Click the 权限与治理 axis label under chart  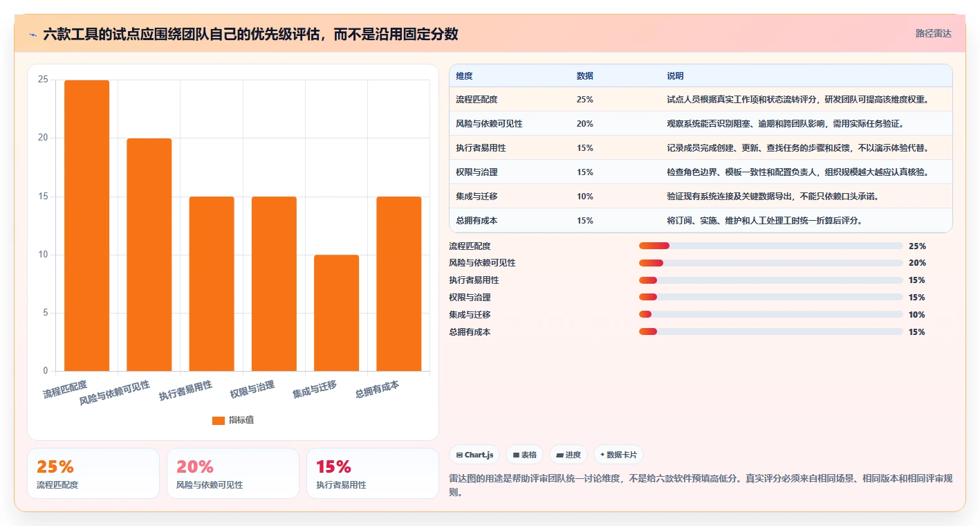[x=252, y=389]
